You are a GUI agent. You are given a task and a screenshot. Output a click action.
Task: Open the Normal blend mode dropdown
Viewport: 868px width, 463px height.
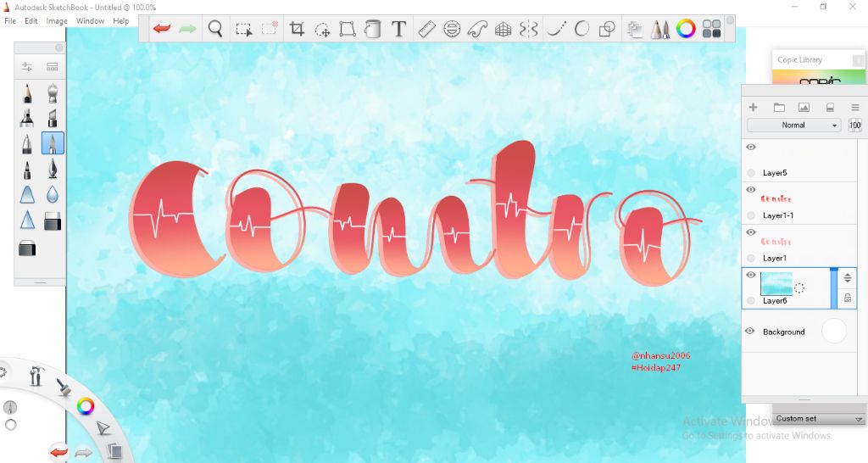(x=793, y=126)
